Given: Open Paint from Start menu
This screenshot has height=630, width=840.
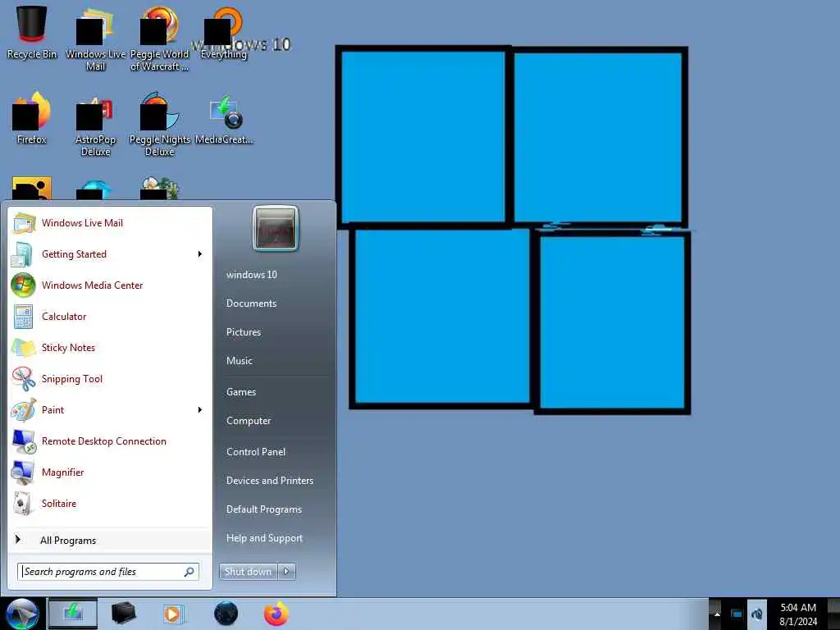Looking at the screenshot, I should (110, 410).
